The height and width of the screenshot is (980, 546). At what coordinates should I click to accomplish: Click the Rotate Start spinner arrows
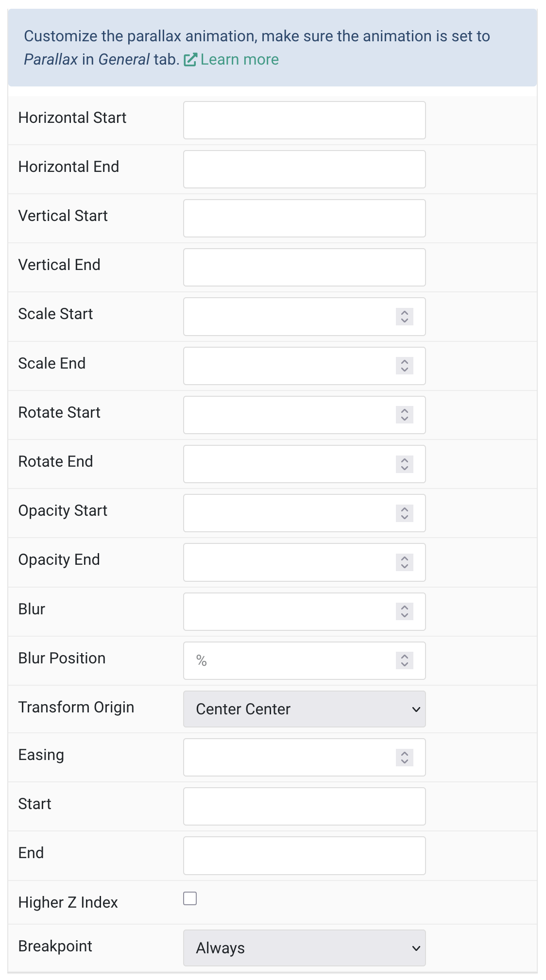pos(405,415)
